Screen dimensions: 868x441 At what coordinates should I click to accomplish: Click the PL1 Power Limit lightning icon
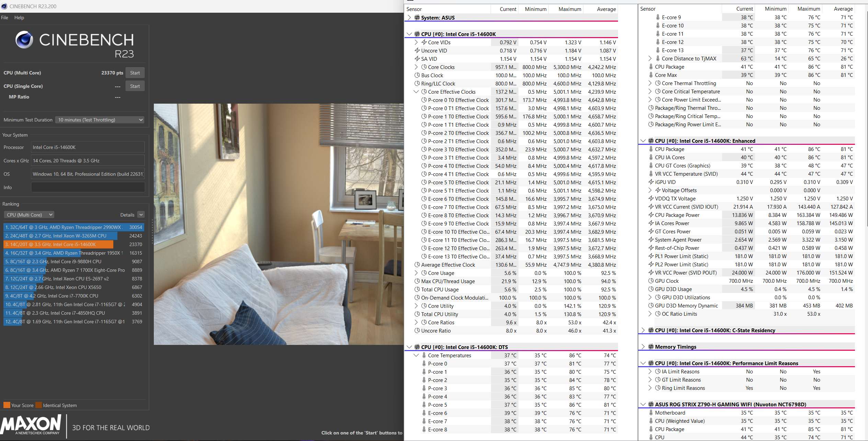point(651,256)
